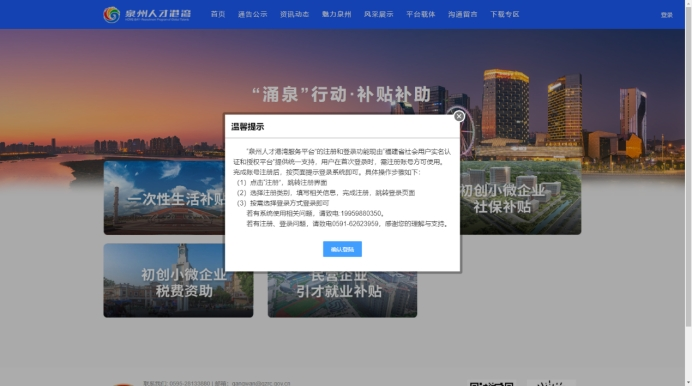Click the contact email address in the footer
Screen dimensions: 693x386
261,383
